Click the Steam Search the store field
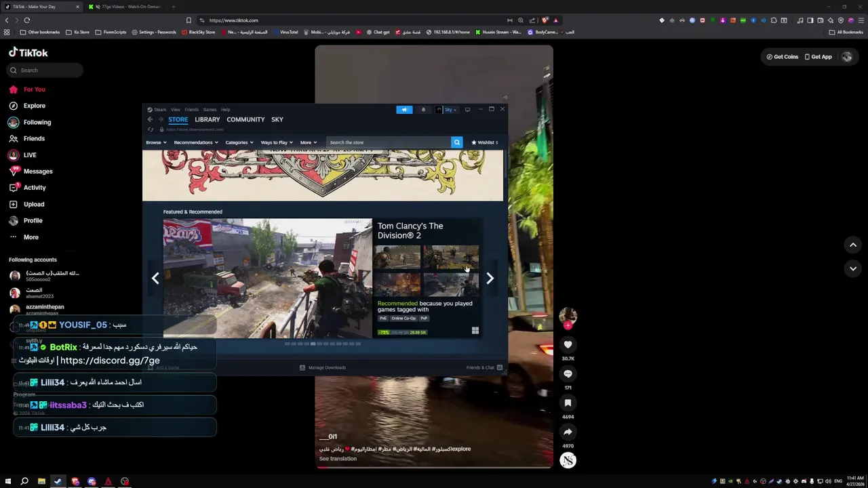 pyautogui.click(x=388, y=142)
